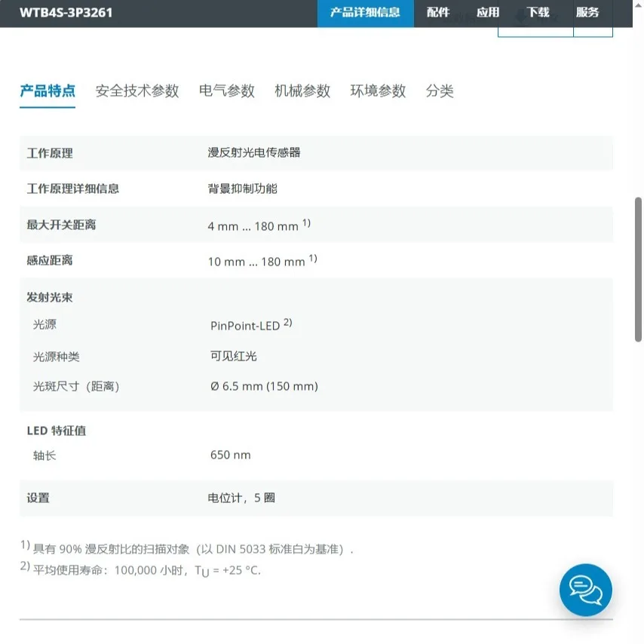The image size is (644, 644).
Task: Click the value 电位计，5 圈
Action: pos(241,498)
